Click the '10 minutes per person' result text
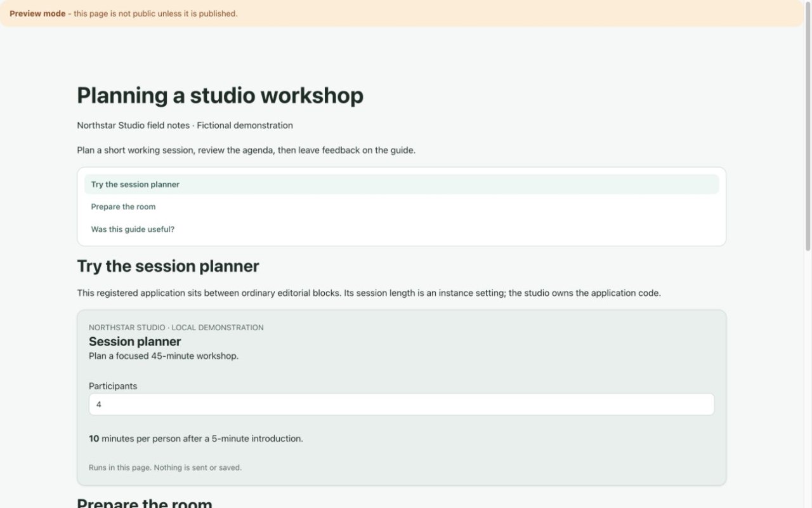The height and width of the screenshot is (508, 812). click(196, 439)
